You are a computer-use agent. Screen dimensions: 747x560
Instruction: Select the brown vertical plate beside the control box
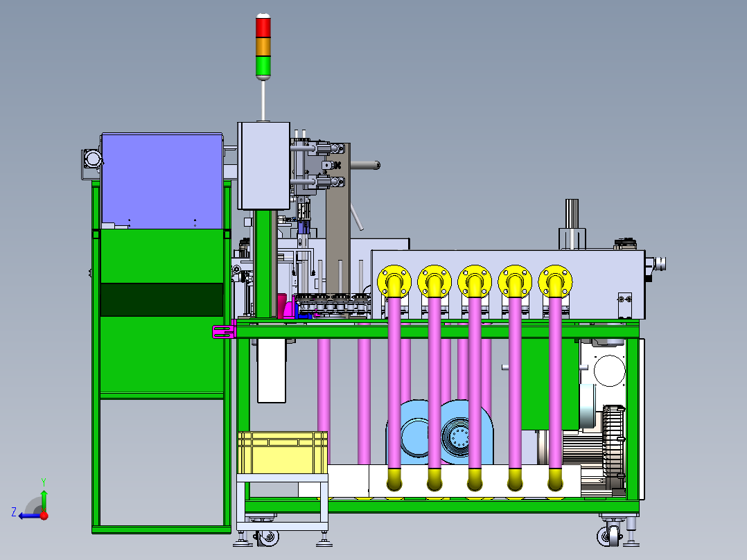click(337, 218)
